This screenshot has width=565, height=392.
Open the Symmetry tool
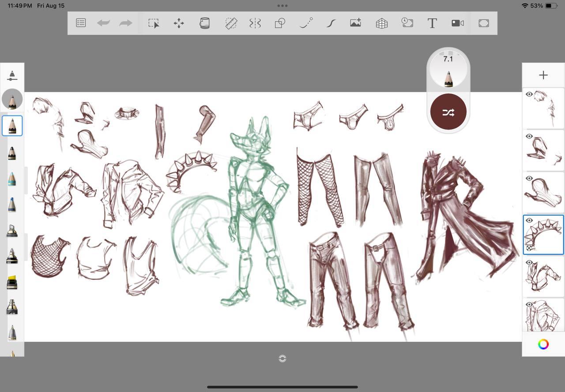tap(255, 23)
